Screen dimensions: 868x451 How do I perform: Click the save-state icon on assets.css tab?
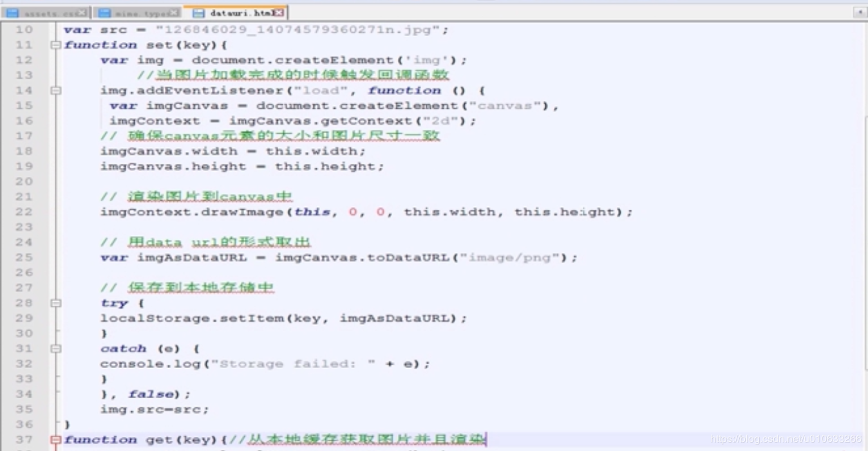(x=12, y=13)
